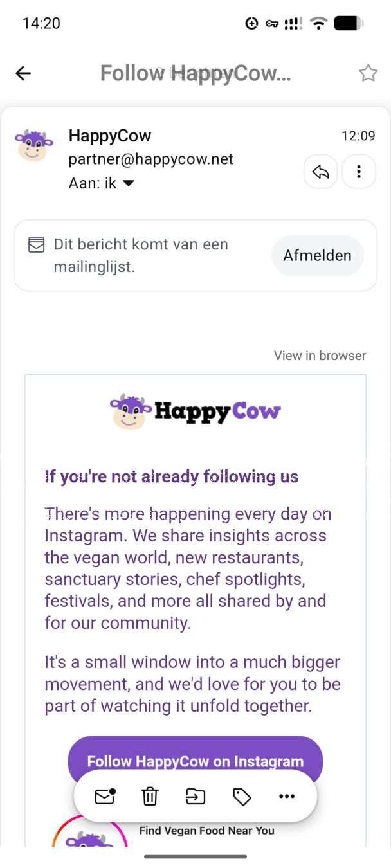Screen dimensions: 391x868
Task: Delete the email with the trash icon
Action: [150, 796]
